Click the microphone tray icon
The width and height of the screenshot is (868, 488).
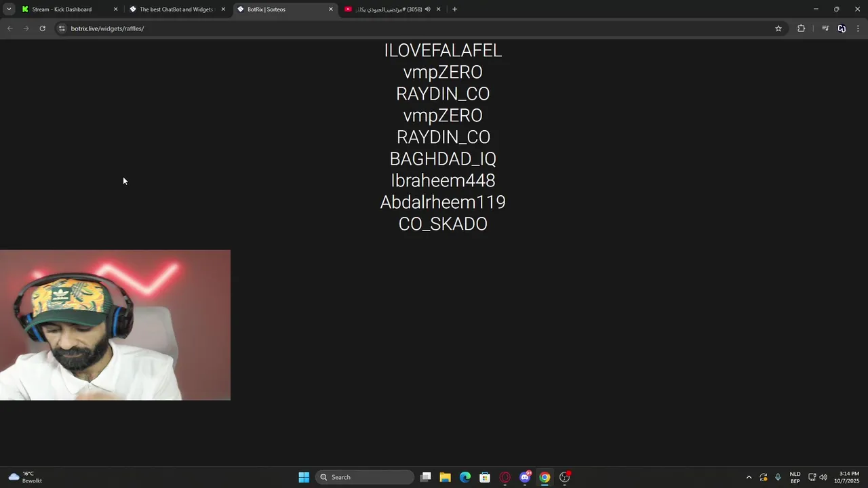point(778,477)
